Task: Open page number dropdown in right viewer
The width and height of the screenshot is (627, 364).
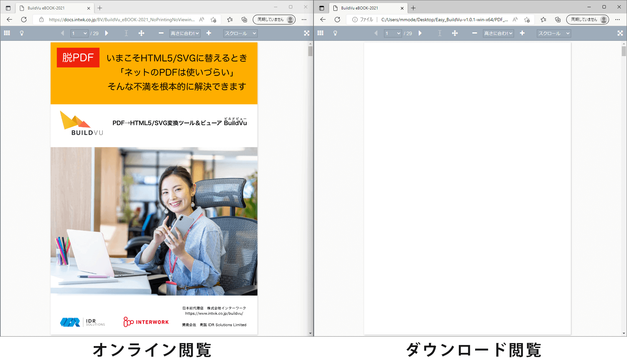Action: (393, 33)
